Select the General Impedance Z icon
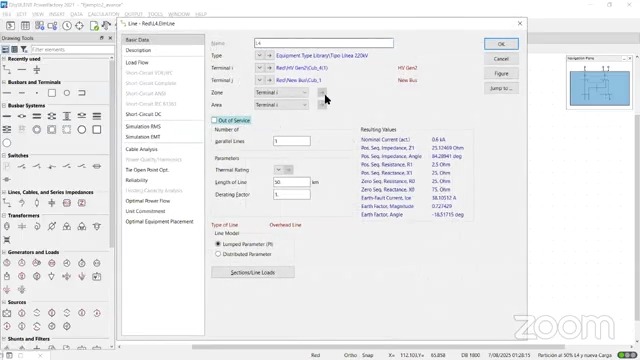640x360 pixels. click(82, 203)
